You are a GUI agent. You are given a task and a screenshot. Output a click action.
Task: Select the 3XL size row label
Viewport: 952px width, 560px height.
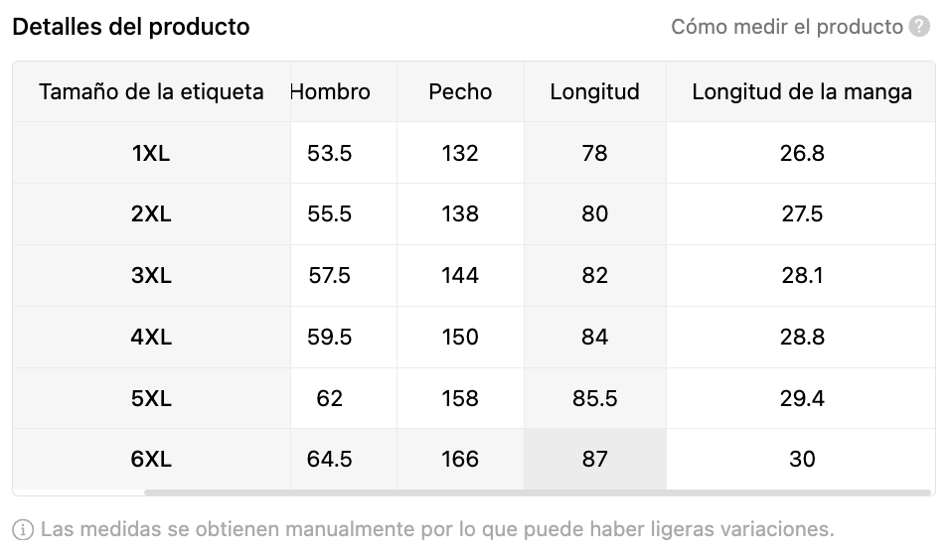click(151, 276)
